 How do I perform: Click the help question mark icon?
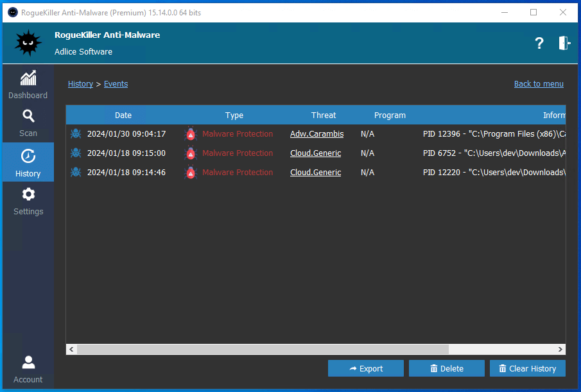[539, 43]
